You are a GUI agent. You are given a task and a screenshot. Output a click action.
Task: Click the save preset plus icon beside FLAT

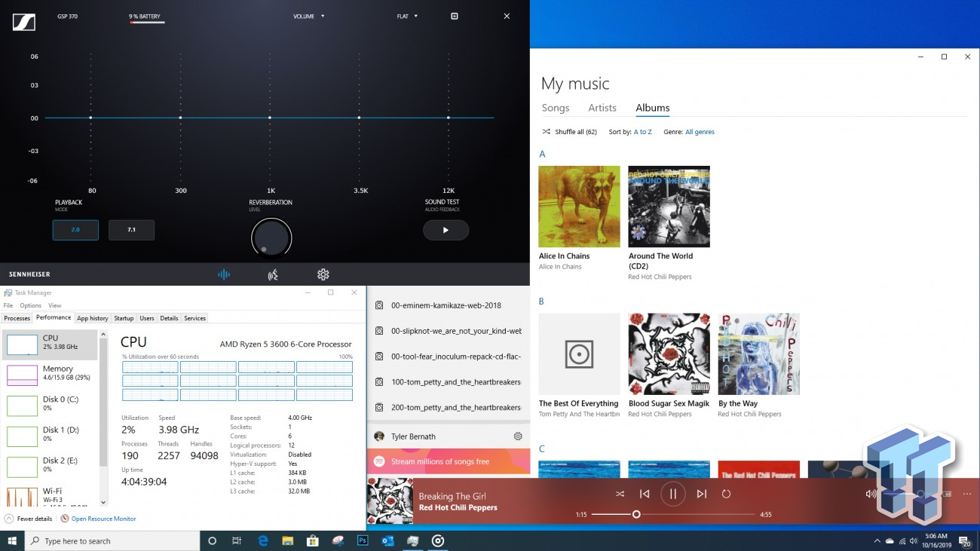pyautogui.click(x=454, y=16)
